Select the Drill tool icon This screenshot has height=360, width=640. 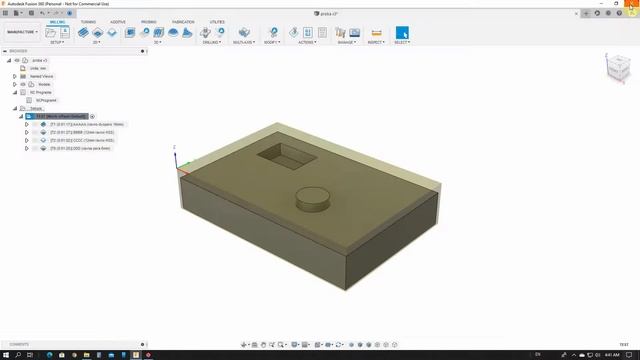pos(206,33)
